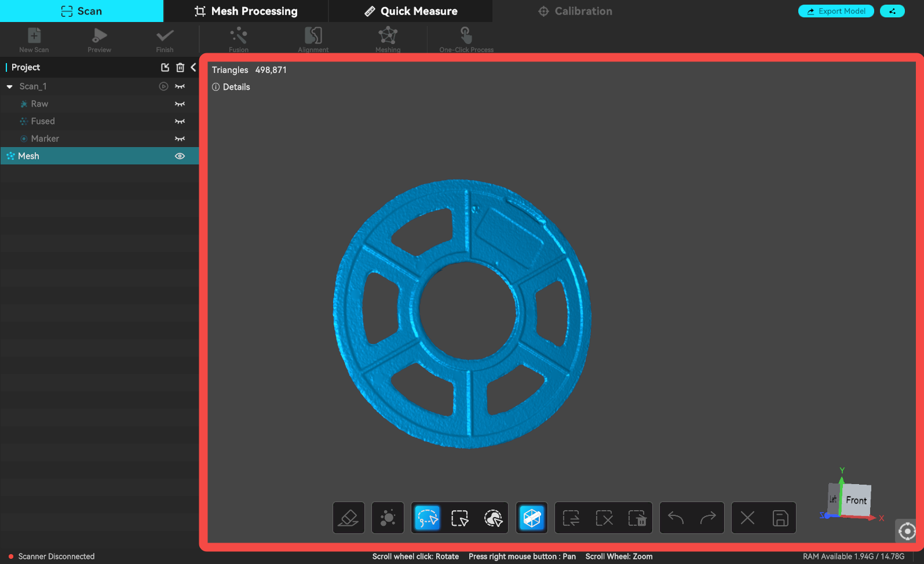Start a New Scan
The height and width of the screenshot is (564, 924).
pyautogui.click(x=34, y=39)
